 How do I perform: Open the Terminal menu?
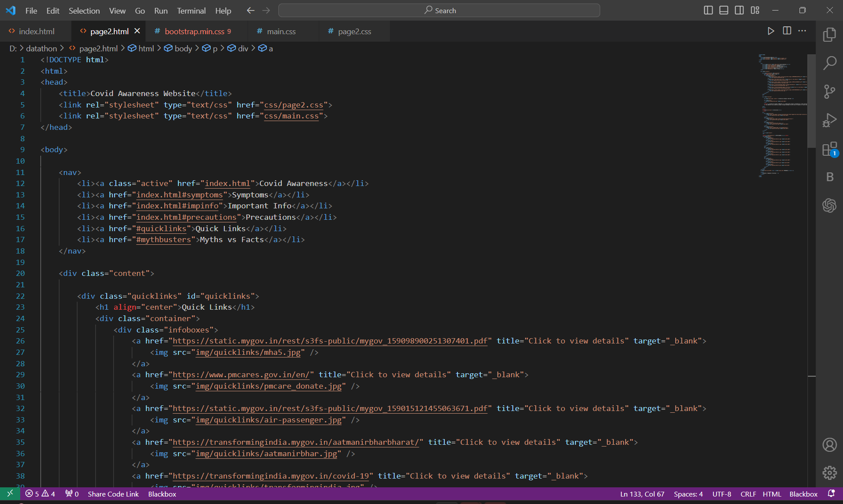click(x=191, y=11)
